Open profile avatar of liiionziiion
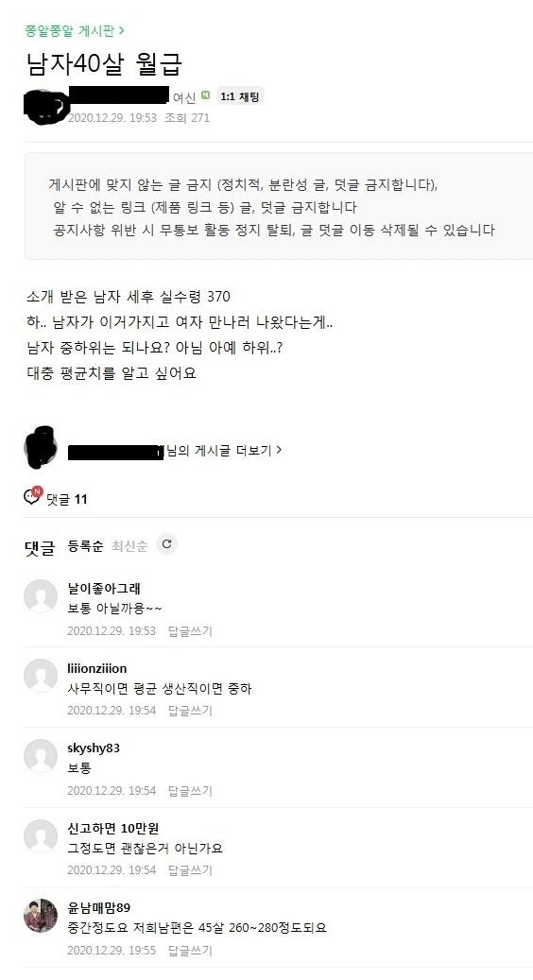Viewport: 533px width, 980px height. point(41,676)
